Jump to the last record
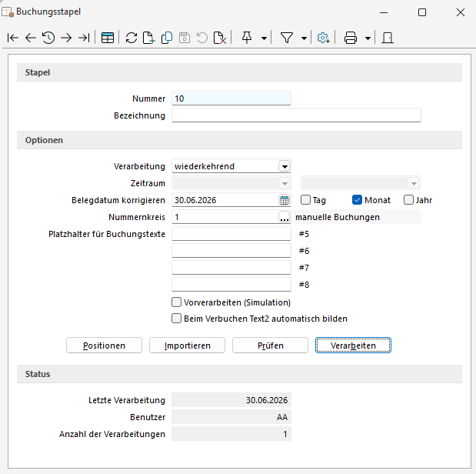Viewport: 476px width, 474px height. (84, 38)
